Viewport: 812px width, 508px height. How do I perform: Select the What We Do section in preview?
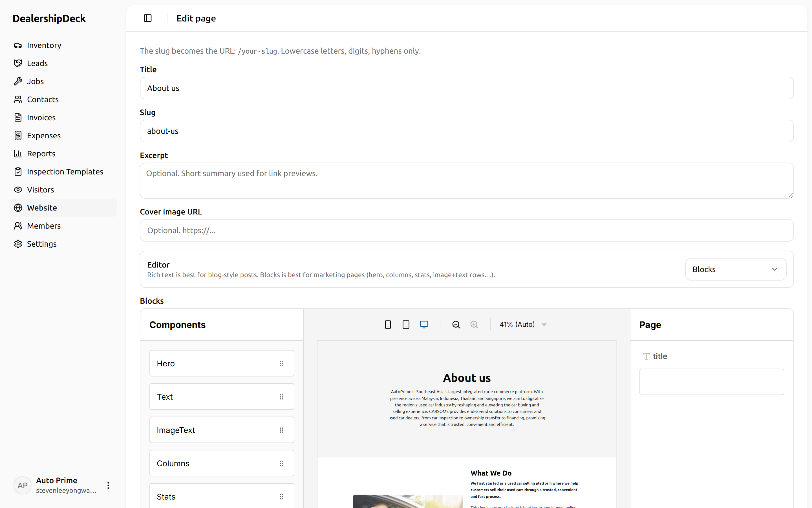467,483
